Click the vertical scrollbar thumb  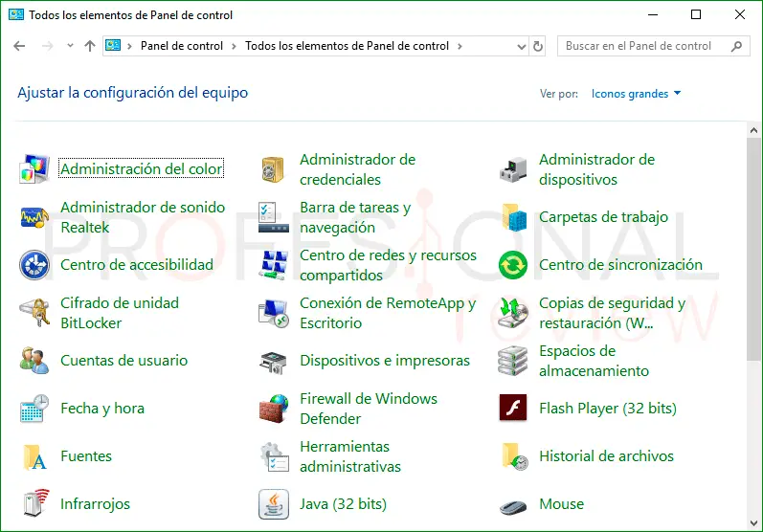coord(754,249)
